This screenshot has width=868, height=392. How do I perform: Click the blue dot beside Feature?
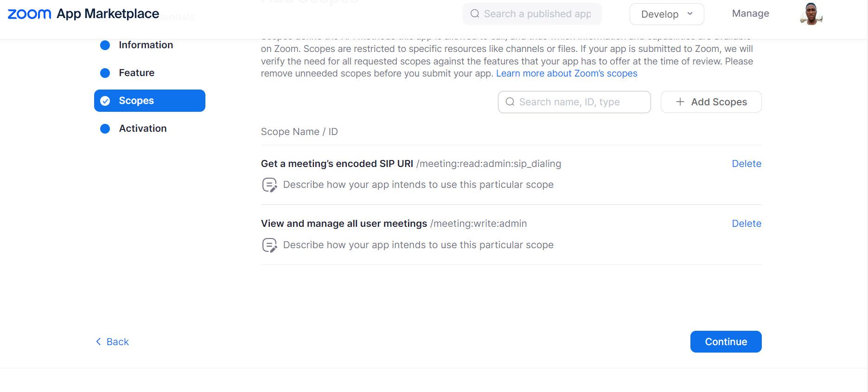coord(105,73)
